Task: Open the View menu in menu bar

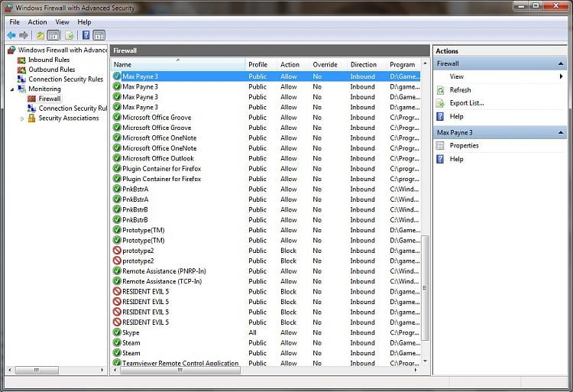Action: (62, 22)
